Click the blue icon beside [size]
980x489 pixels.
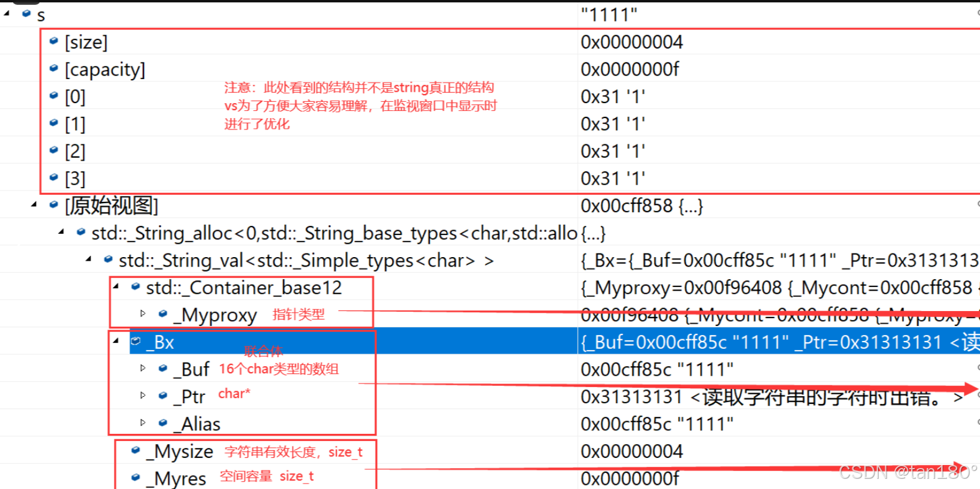(x=53, y=41)
